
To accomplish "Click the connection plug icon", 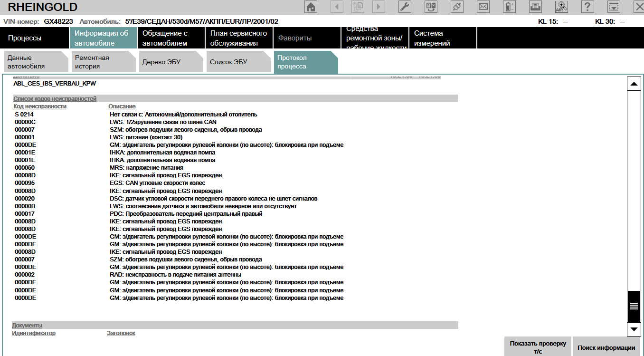I will 457,7.
